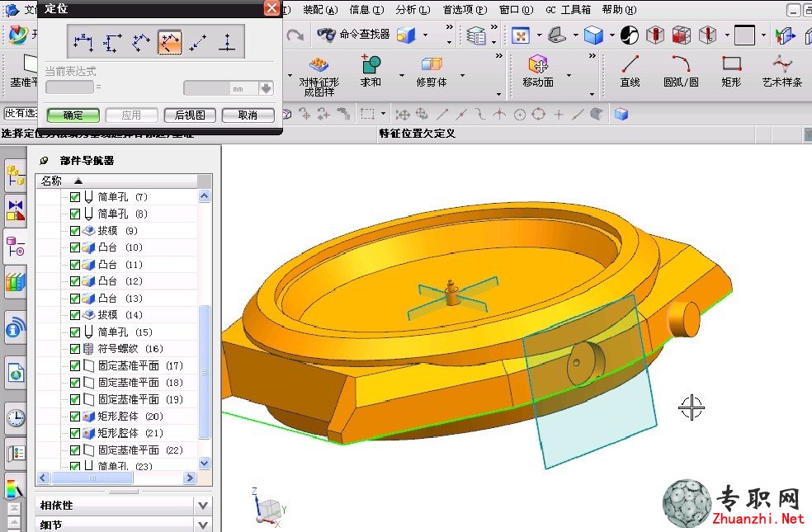Image resolution: width=812 pixels, height=532 pixels.
Task: Expand the 相依性 dependencies panel
Action: tap(203, 506)
